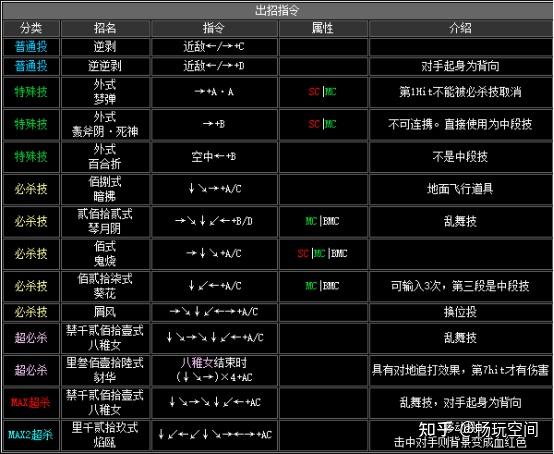The image size is (554, 454).
Task: Click the MAX超杀 category label
Action: [31, 402]
